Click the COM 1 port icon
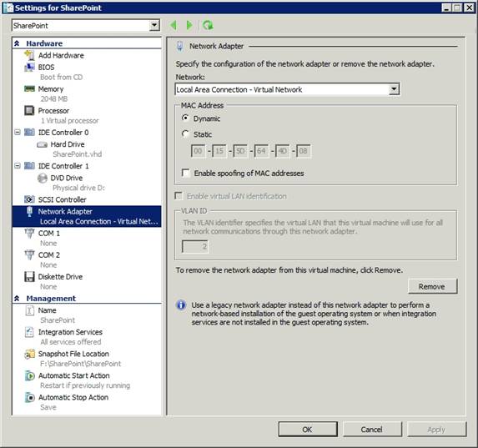The image size is (478, 448). (29, 234)
